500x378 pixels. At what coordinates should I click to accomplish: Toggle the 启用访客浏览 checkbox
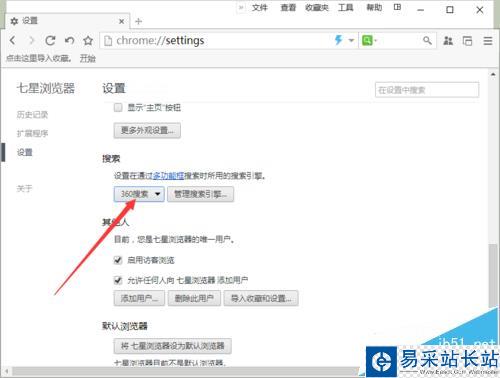(x=118, y=260)
